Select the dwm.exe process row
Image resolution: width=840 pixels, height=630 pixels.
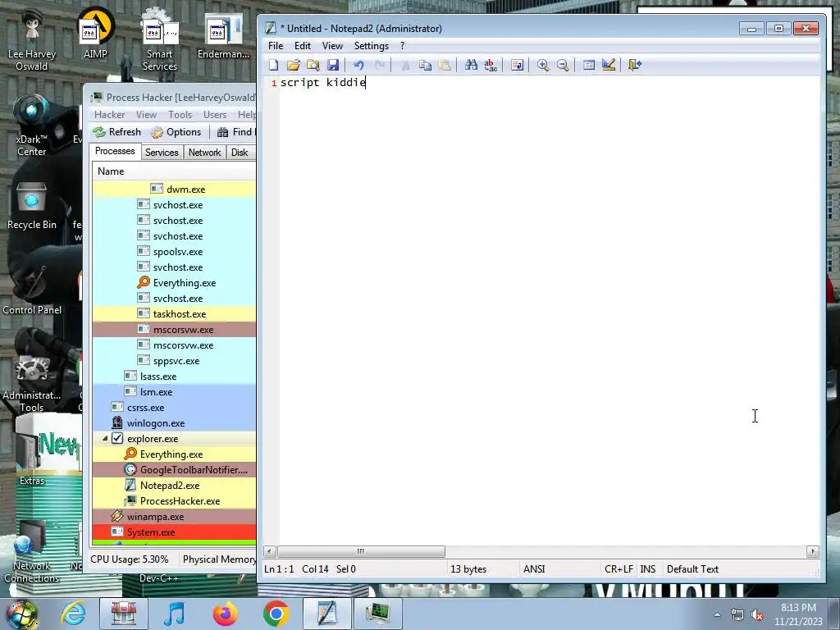click(x=174, y=189)
